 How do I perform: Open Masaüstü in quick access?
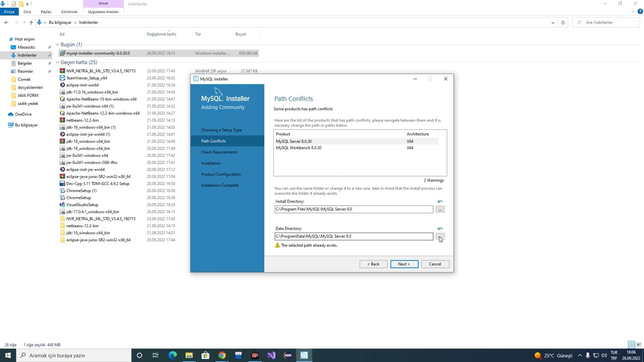click(26, 47)
